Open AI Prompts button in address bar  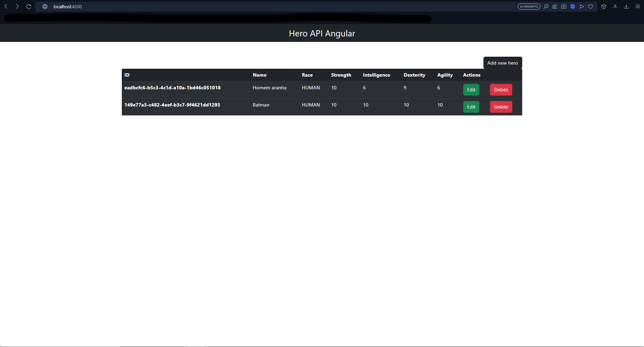pos(529,7)
